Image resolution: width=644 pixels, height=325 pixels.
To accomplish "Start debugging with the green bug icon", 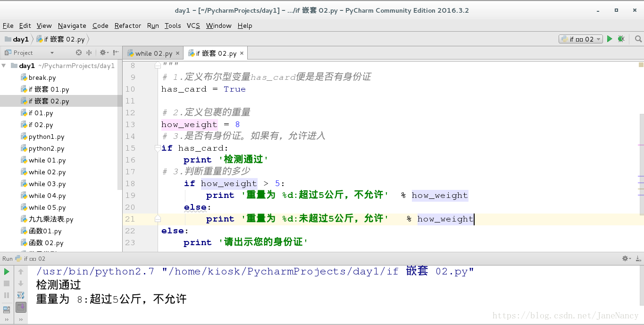I will (621, 39).
